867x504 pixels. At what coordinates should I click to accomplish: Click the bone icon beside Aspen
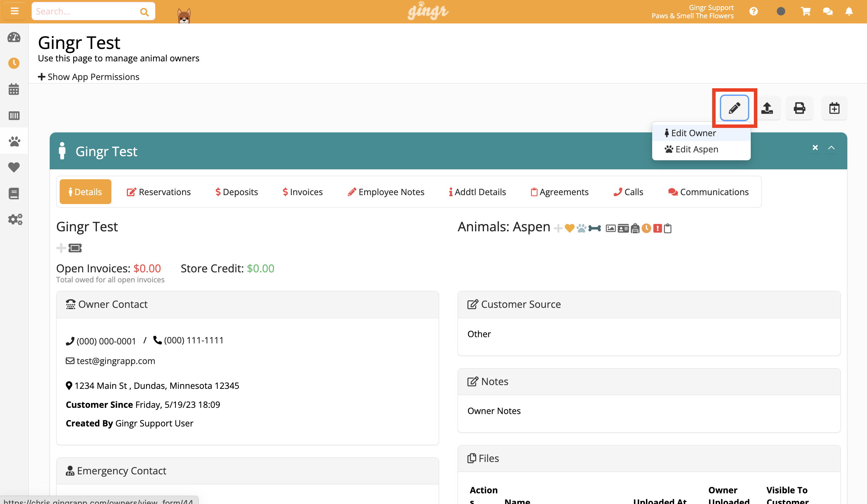click(x=595, y=228)
